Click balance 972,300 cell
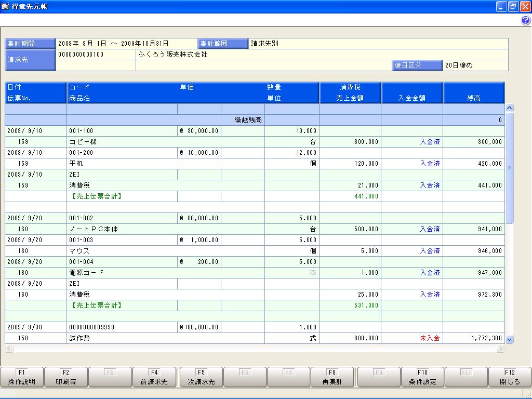Screen dimensions: 532x399 (474, 295)
